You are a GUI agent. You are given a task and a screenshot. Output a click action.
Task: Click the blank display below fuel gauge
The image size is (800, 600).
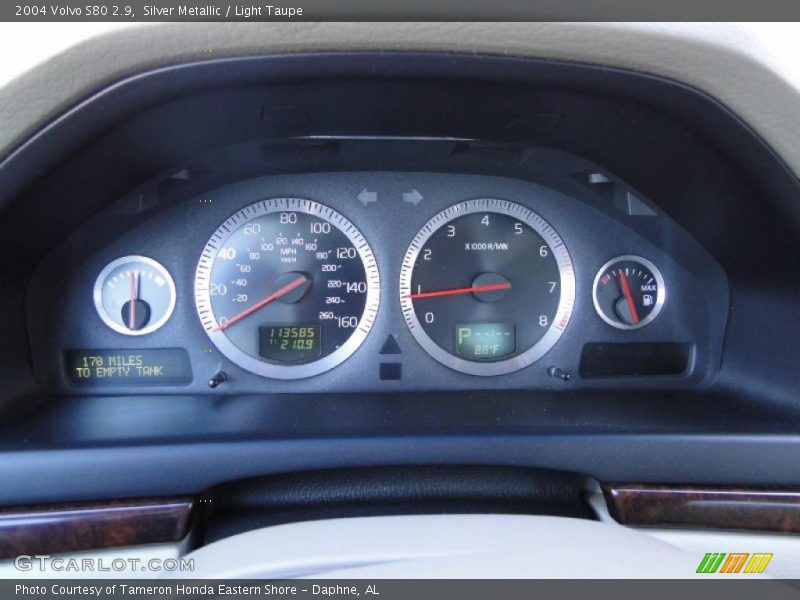click(x=635, y=360)
